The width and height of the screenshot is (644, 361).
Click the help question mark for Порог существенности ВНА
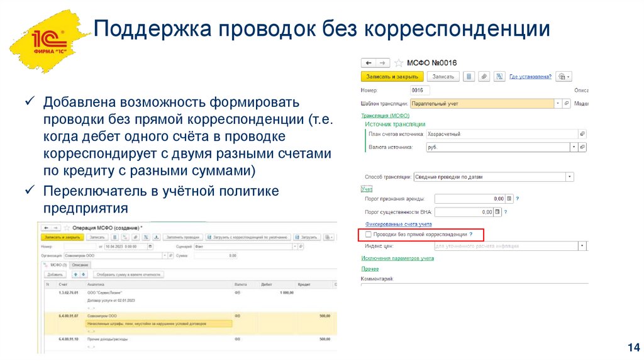506,212
